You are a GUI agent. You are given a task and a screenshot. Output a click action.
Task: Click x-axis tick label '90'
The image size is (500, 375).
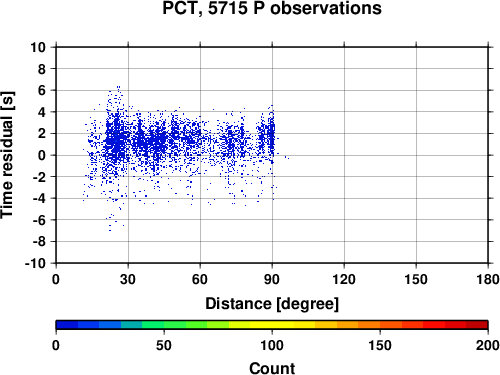[x=272, y=279]
